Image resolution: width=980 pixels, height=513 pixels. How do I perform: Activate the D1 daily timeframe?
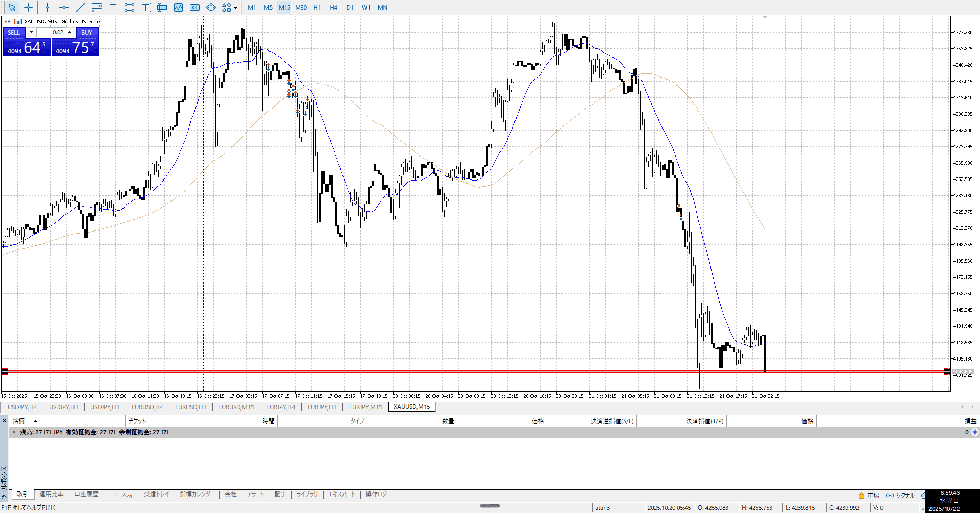point(350,8)
